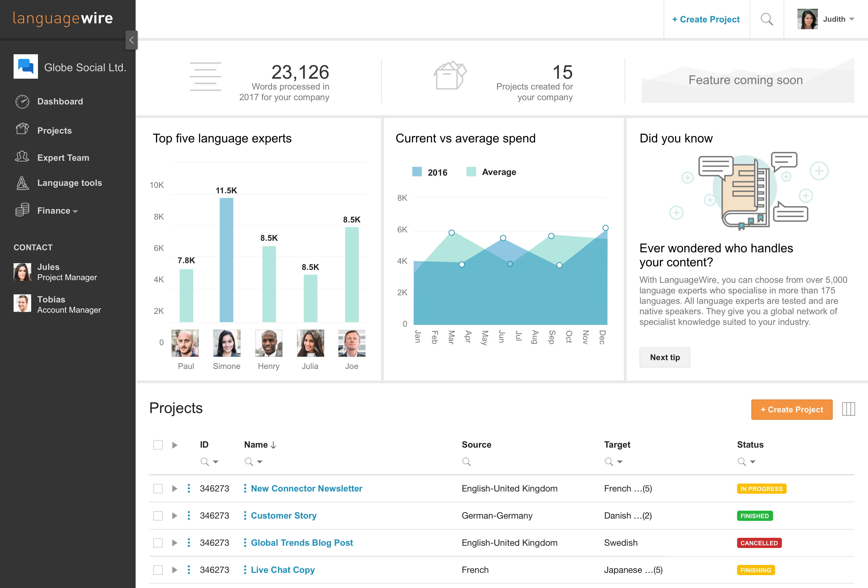868x588 pixels.
Task: Click the 2016 legend color swatch
Action: tap(417, 172)
